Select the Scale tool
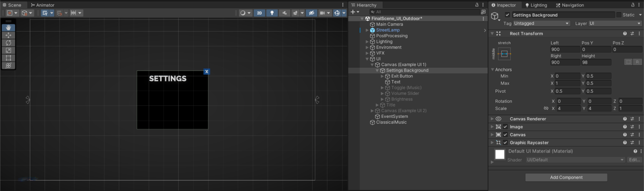Viewport: 644px width, 191px height. (8, 50)
